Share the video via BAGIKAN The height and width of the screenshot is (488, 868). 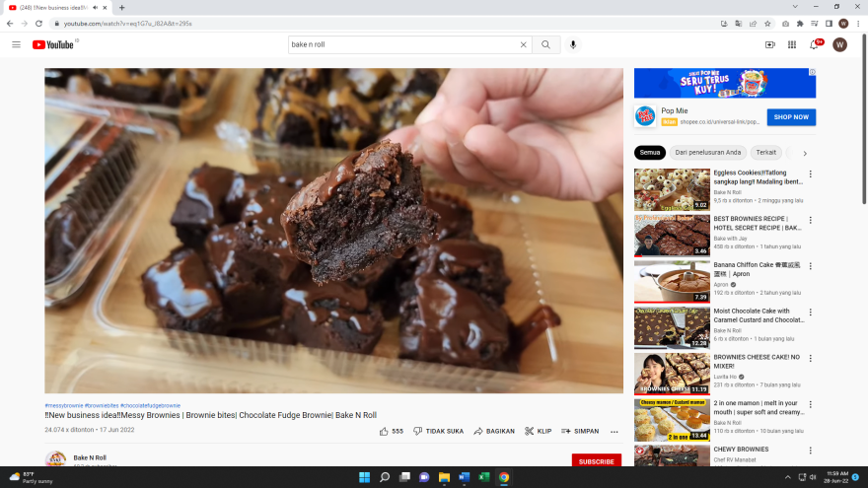point(494,431)
